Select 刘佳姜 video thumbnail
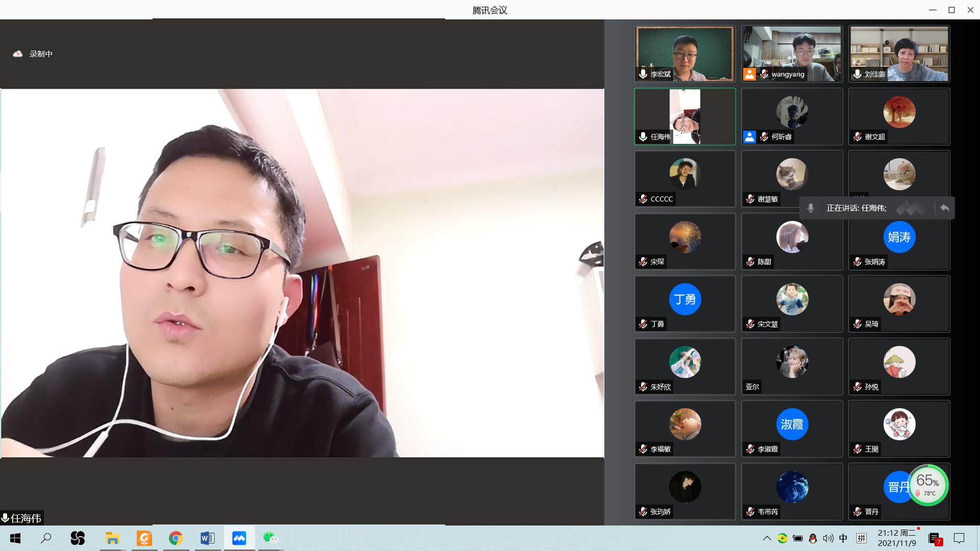Viewport: 980px width, 551px height. click(x=899, y=54)
